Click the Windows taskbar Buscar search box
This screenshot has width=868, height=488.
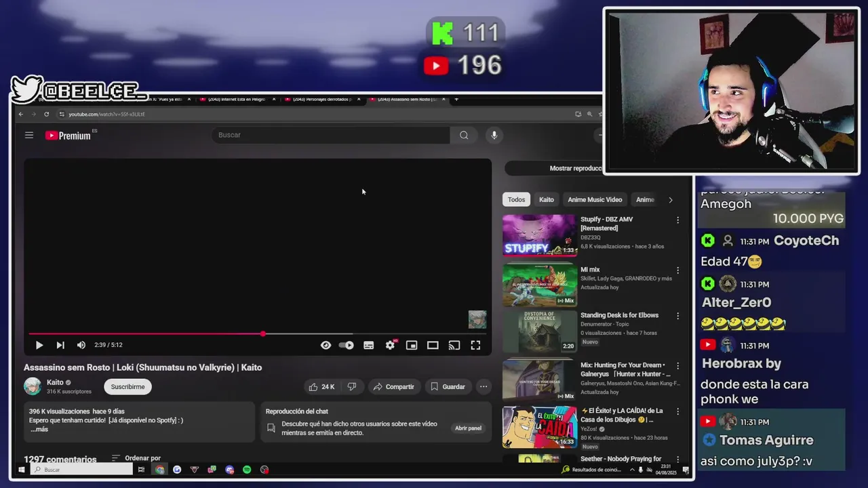82,470
